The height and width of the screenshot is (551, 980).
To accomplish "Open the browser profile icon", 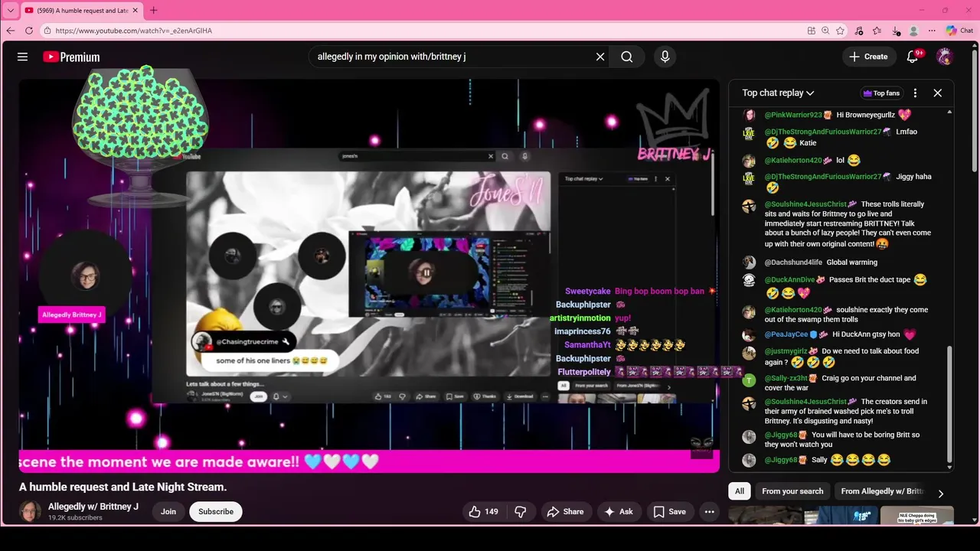I will [x=913, y=31].
